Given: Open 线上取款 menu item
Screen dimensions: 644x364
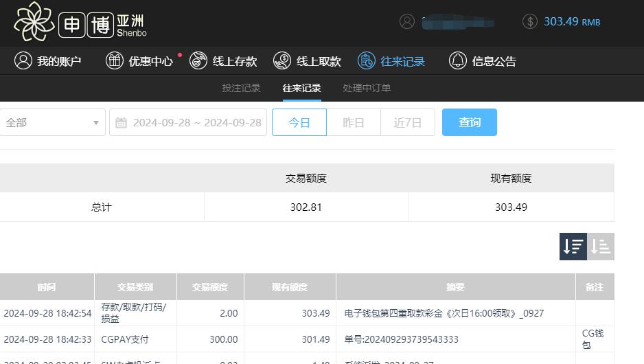Looking at the screenshot, I should (x=319, y=61).
